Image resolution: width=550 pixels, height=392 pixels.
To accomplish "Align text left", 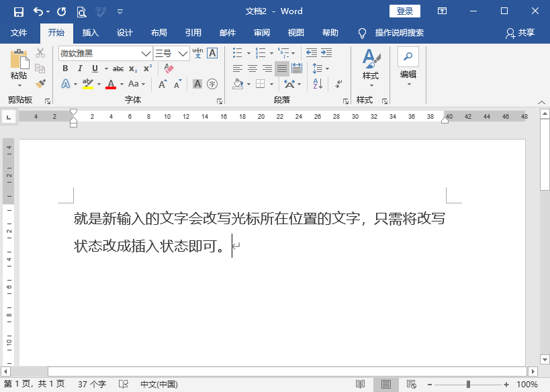I will coord(238,68).
